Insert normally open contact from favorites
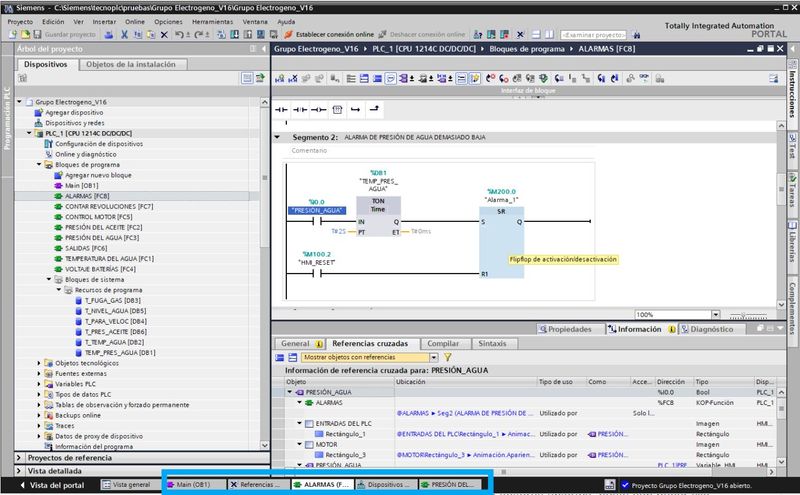The width and height of the screenshot is (800, 495). [281, 110]
